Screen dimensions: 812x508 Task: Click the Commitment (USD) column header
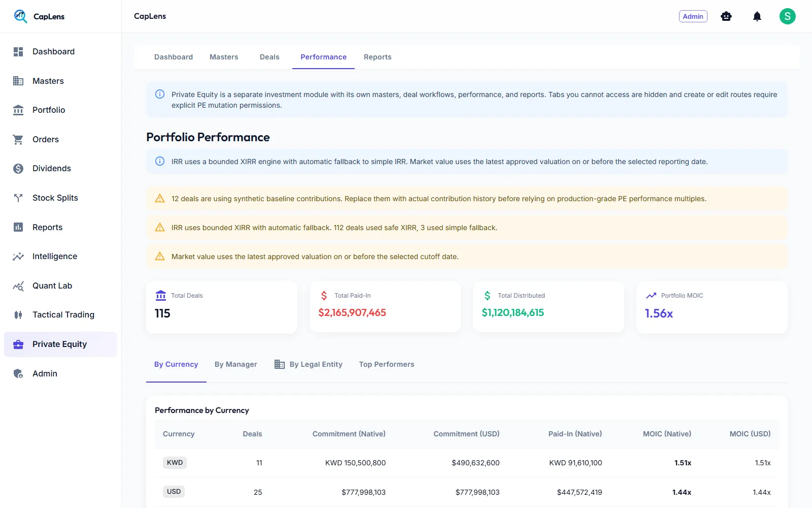tap(466, 434)
